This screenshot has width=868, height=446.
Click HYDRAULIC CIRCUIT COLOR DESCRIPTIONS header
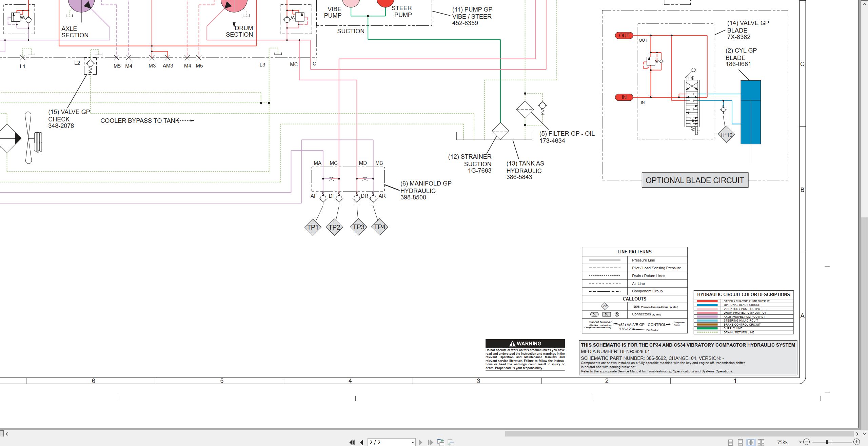pos(744,294)
